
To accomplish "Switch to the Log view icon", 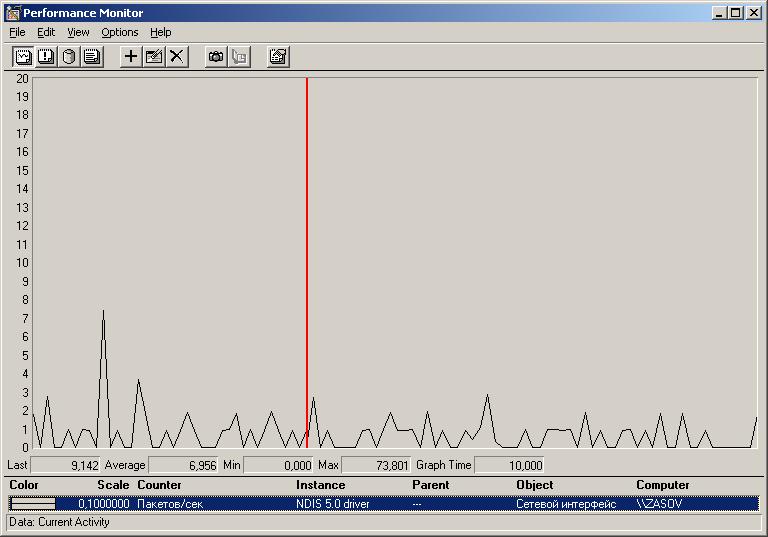I will pos(69,57).
